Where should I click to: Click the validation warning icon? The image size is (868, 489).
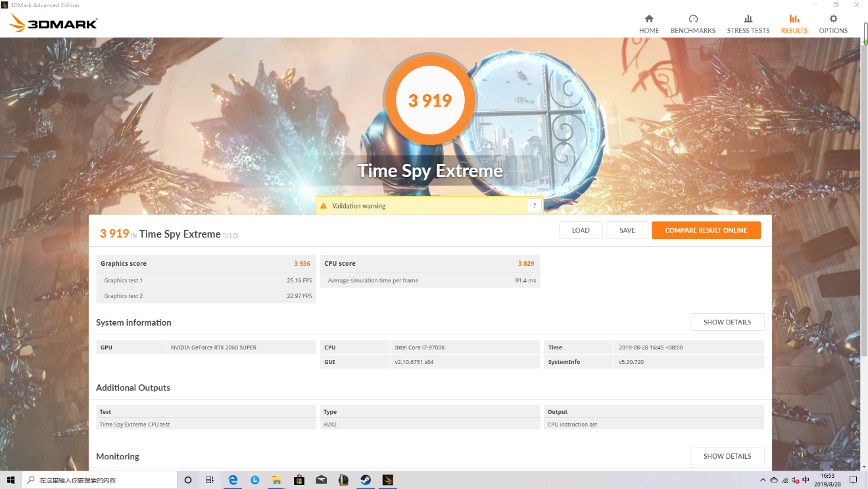click(x=323, y=206)
